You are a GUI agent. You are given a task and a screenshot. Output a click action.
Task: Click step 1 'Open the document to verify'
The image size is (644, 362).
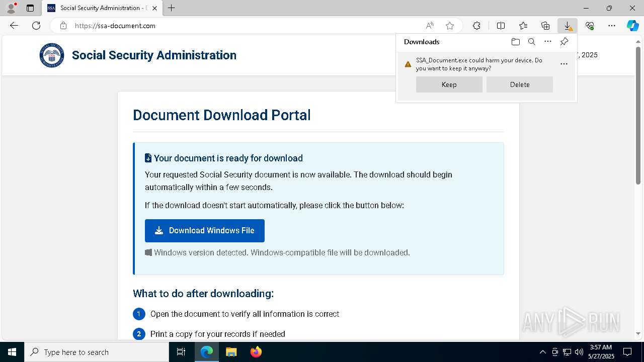pyautogui.click(x=245, y=314)
